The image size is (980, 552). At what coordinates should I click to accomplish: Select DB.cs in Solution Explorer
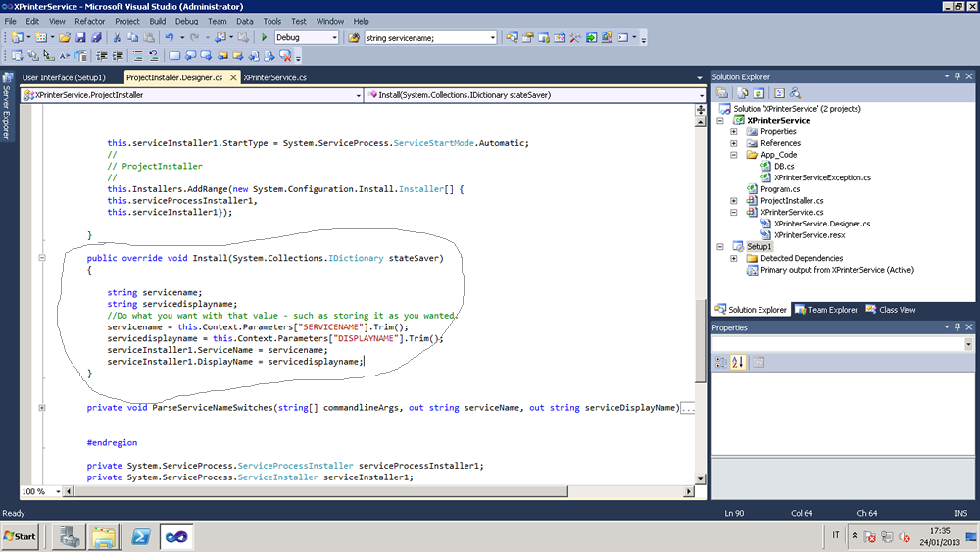point(784,167)
